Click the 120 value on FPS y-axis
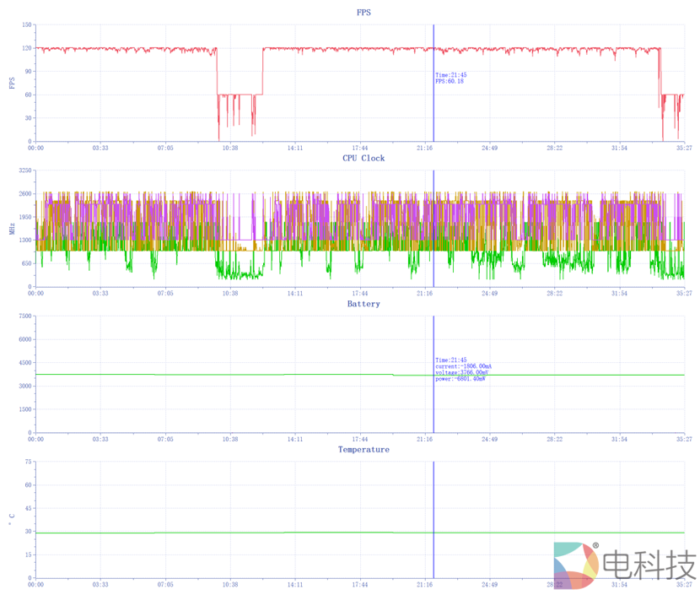This screenshot has height=595, width=700. pyautogui.click(x=26, y=48)
